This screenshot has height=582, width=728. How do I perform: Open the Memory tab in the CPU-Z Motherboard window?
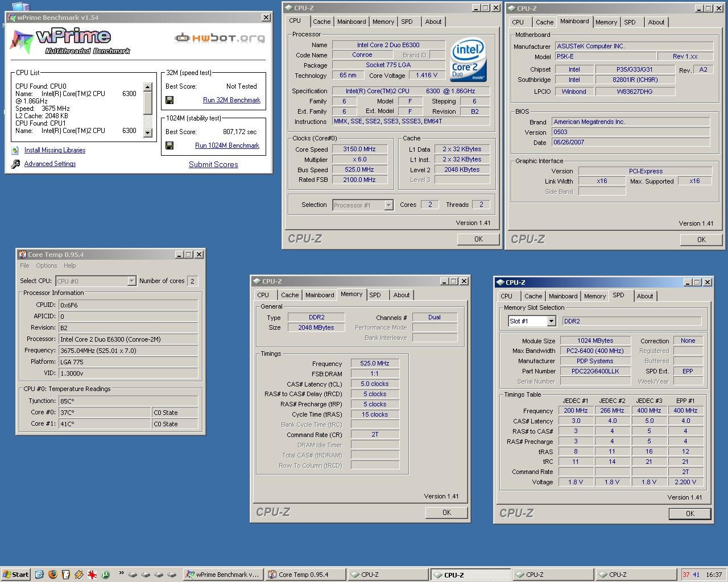point(606,22)
